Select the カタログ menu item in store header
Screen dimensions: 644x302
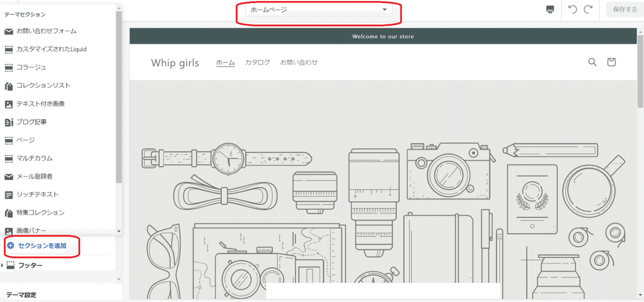point(258,62)
